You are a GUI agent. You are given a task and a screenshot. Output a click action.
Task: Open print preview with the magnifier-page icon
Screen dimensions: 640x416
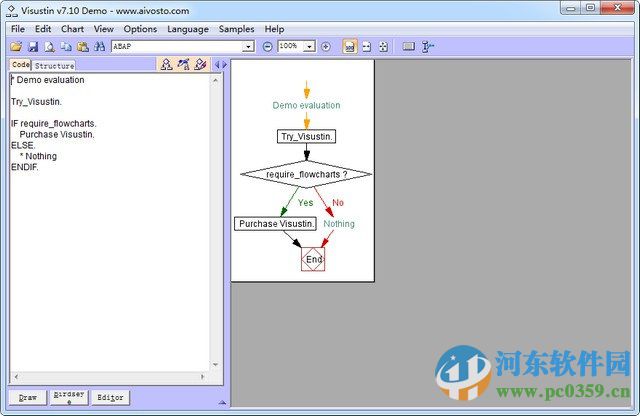[x=49, y=47]
